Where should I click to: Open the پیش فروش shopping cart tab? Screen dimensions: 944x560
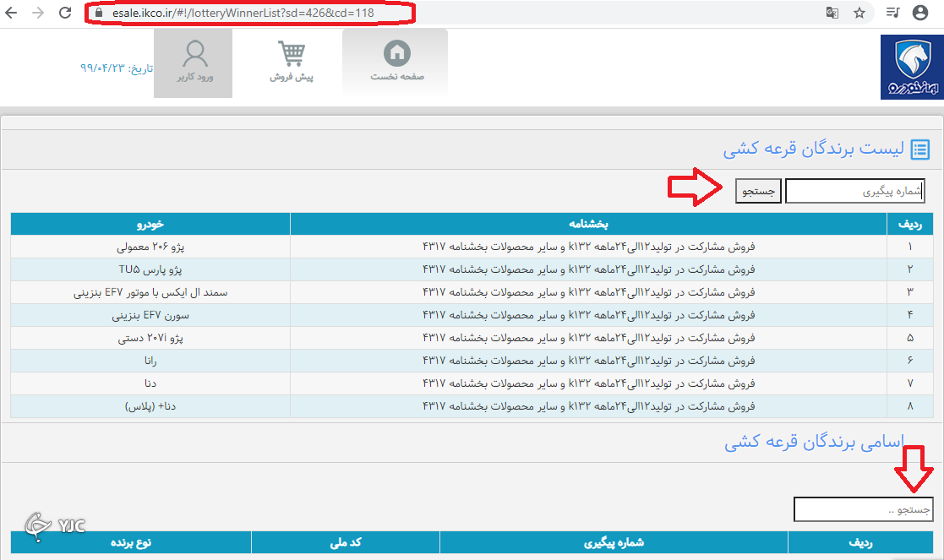click(x=292, y=63)
